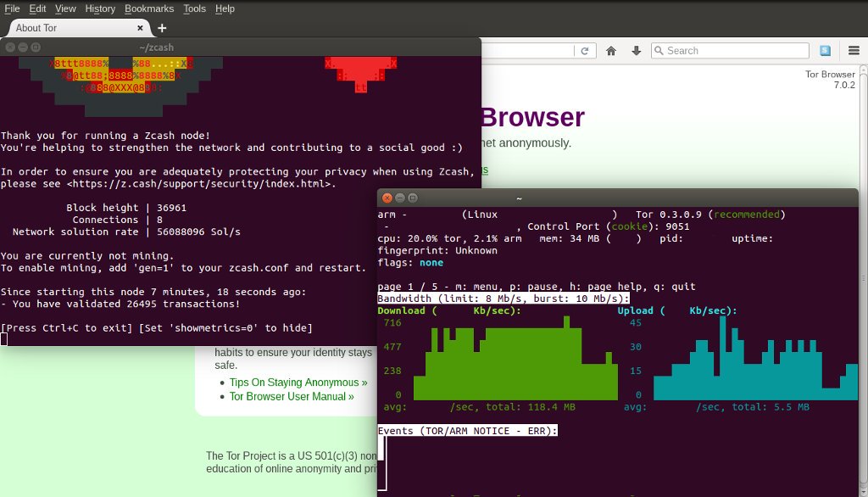The height and width of the screenshot is (497, 868).
Task: Open the Help menu
Action: pyautogui.click(x=225, y=8)
